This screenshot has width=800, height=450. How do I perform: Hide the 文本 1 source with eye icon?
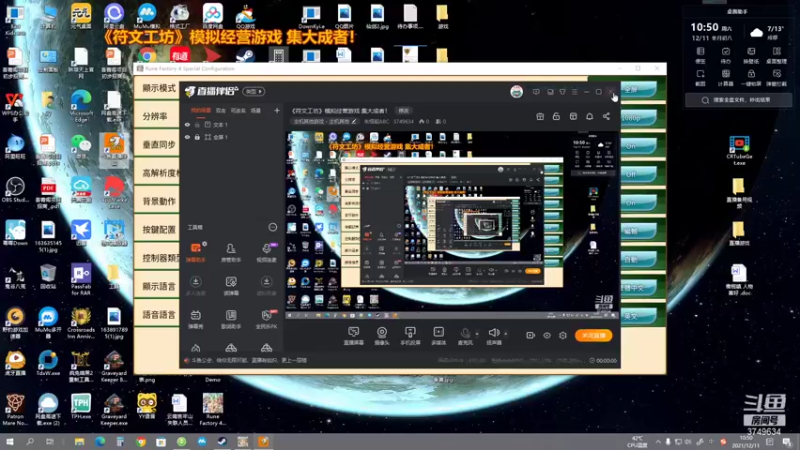tap(187, 124)
